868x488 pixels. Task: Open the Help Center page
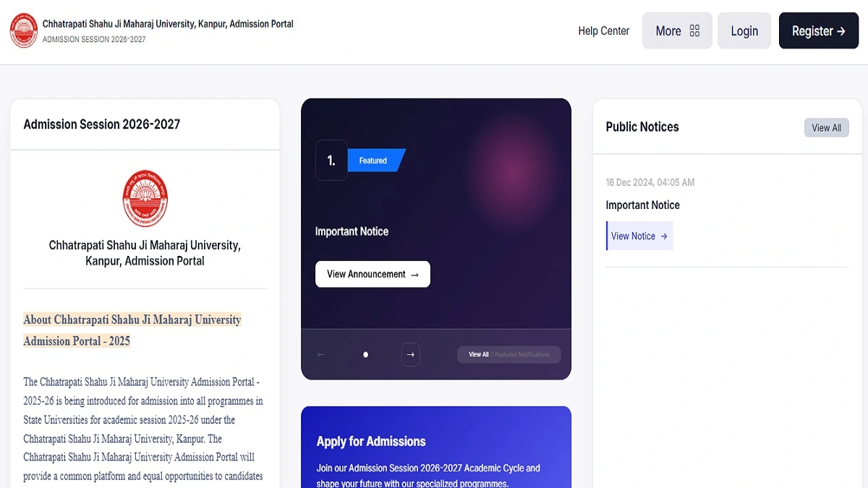click(603, 31)
